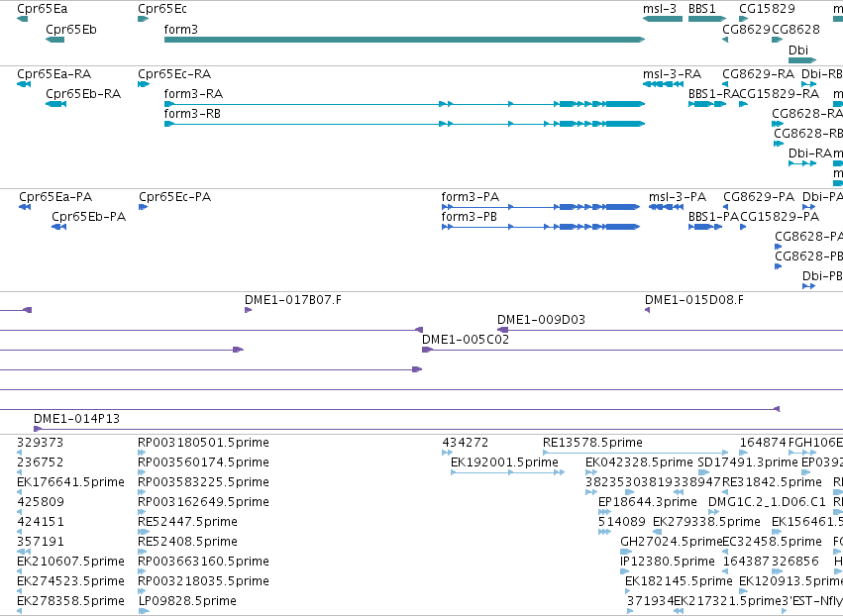Click DMG1C.2_1.D06.C1 EST label
The image size is (843, 616).
coord(767,502)
